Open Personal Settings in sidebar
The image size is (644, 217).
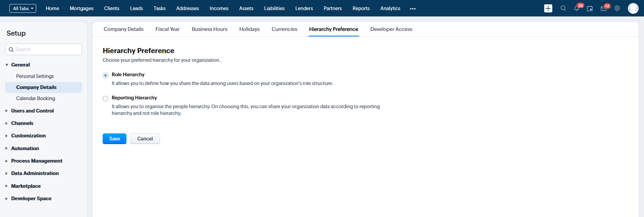(35, 76)
